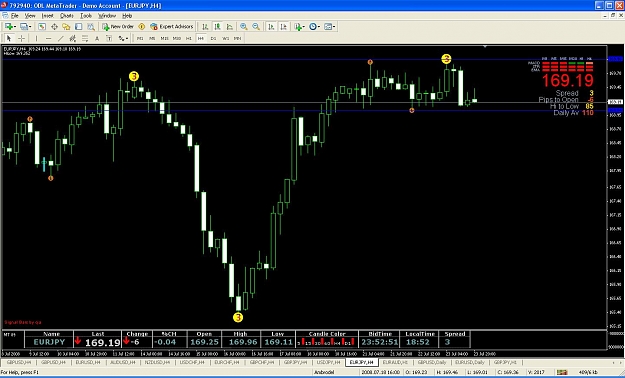Select the Text Label tool (T)
Viewport: 625px width, 378px height.
109,38
